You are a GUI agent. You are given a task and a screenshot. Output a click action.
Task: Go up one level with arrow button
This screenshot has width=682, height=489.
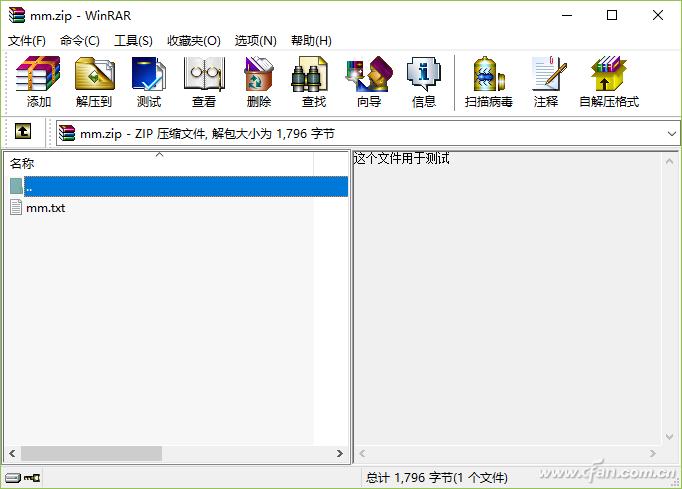point(23,131)
